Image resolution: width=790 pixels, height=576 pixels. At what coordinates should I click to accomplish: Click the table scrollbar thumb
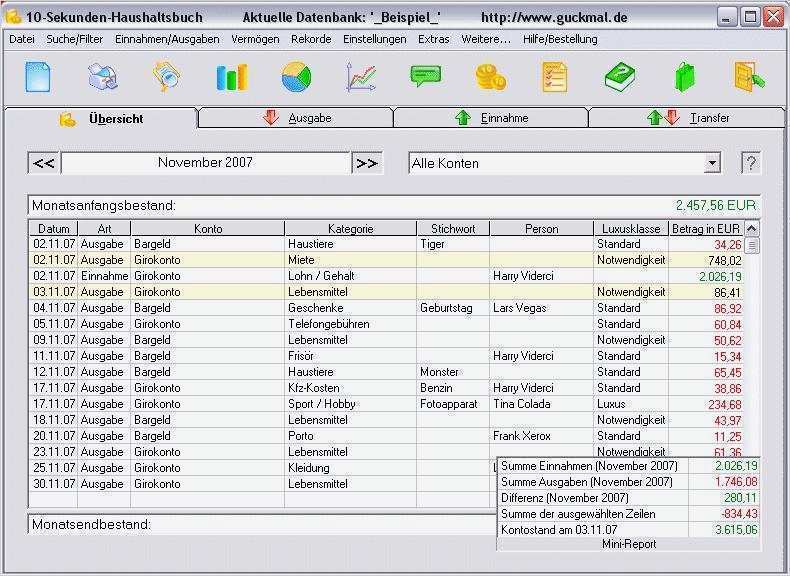(x=751, y=245)
